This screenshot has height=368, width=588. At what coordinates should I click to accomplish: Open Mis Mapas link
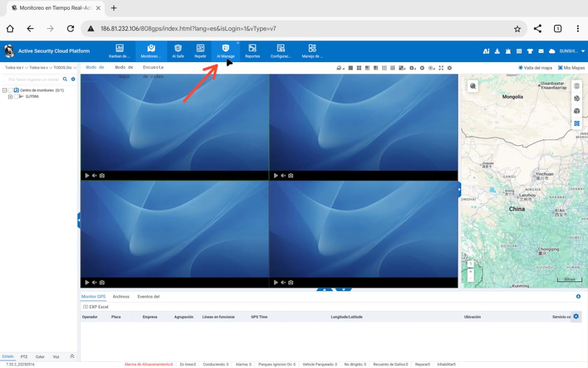[571, 68]
